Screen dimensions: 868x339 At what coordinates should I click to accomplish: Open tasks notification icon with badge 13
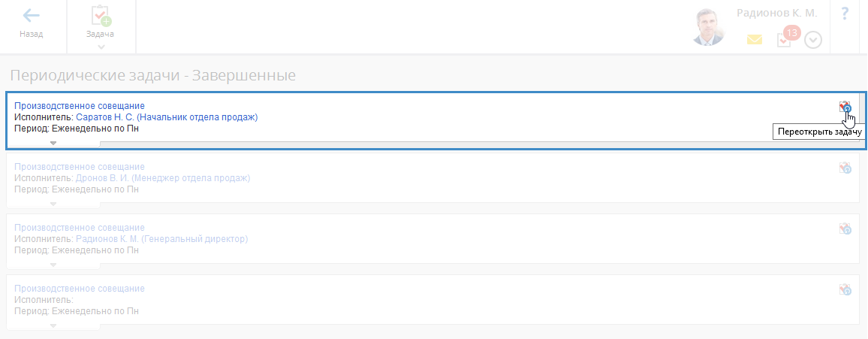(785, 40)
